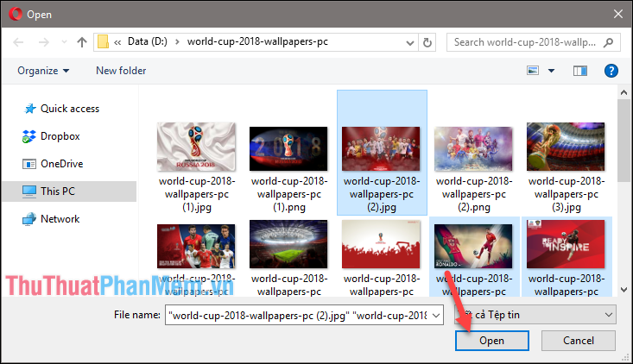Select OneDrive in the sidebar
633x364 pixels.
pyautogui.click(x=62, y=164)
